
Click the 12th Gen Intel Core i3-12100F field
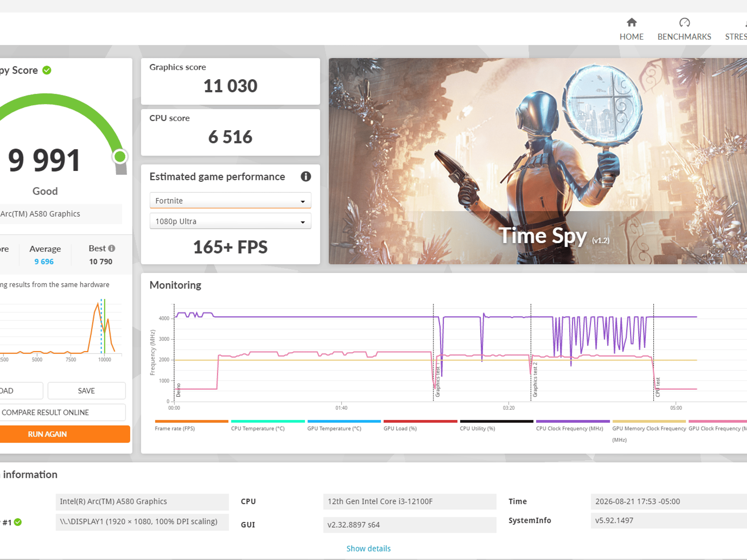pos(410,502)
